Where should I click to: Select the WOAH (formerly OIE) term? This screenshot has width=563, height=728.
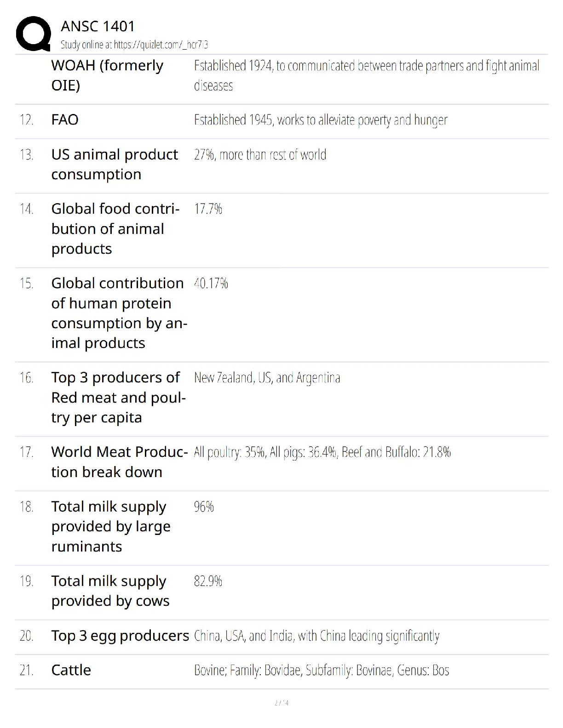pyautogui.click(x=107, y=75)
